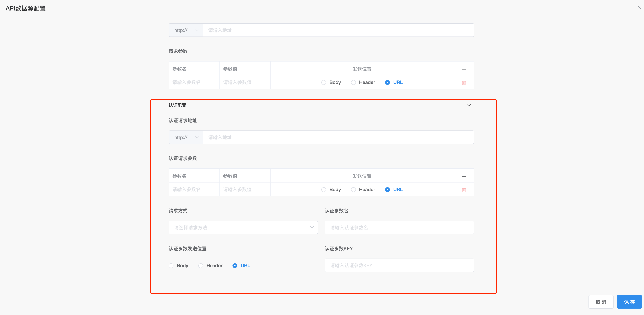Focus the top 请输入地址 field

click(x=338, y=30)
